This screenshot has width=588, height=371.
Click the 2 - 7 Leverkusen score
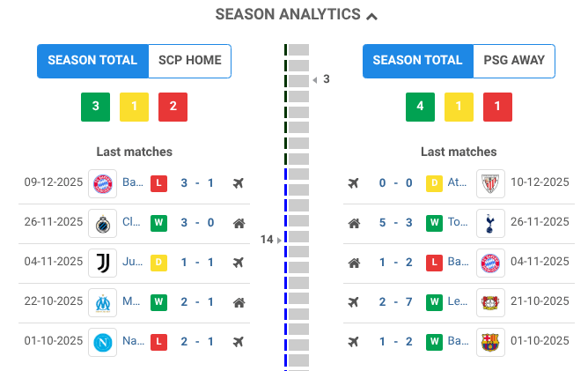pos(395,302)
